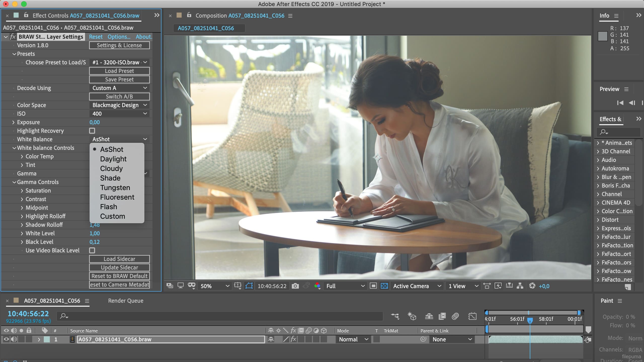
Task: Check Use Video Black Level
Action: tap(92, 250)
